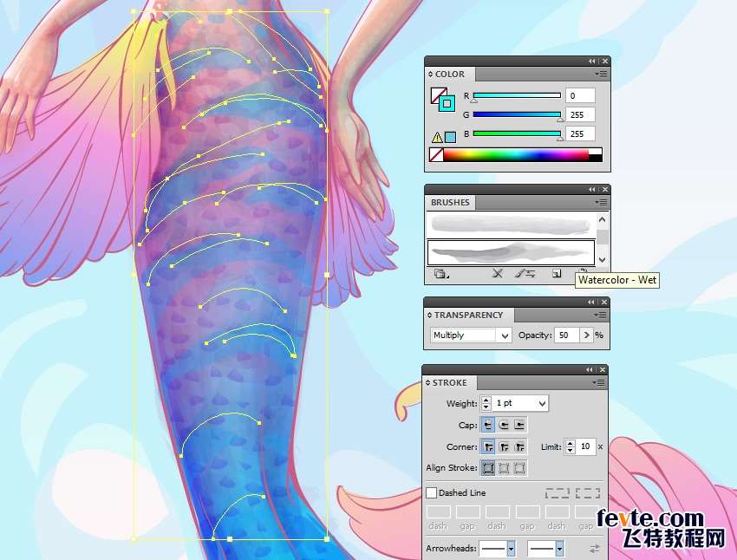
Task: Click the B color slider track
Action: pos(517,133)
